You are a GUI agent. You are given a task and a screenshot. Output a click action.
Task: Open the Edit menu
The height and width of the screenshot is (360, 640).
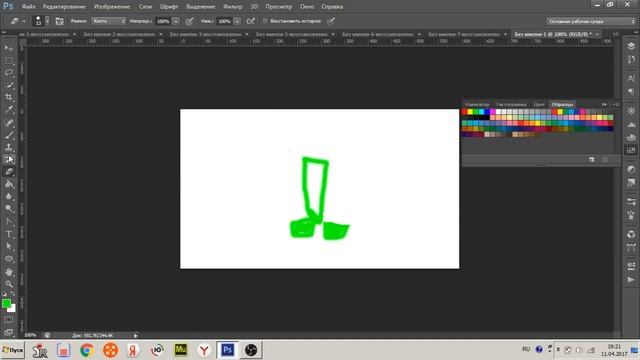(x=64, y=7)
